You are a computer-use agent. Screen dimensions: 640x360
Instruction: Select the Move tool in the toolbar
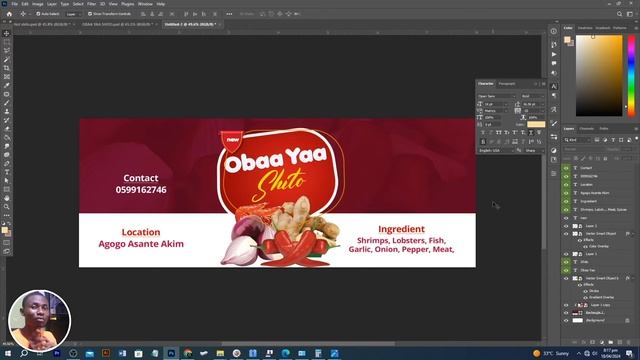point(6,33)
